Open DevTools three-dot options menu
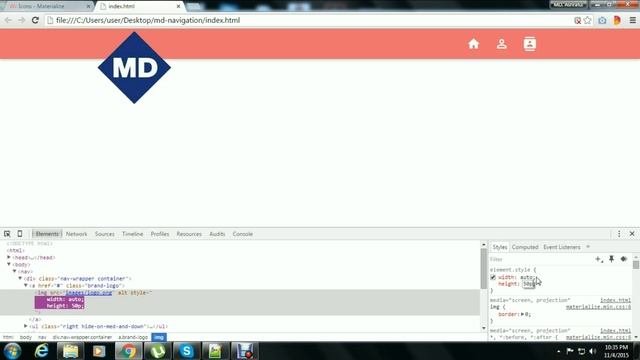The width and height of the screenshot is (640, 360). 619,234
